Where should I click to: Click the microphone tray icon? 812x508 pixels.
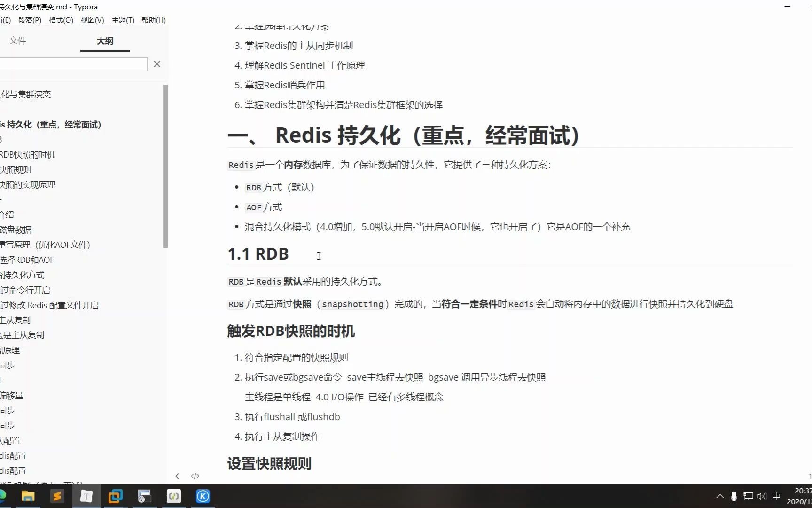click(734, 496)
